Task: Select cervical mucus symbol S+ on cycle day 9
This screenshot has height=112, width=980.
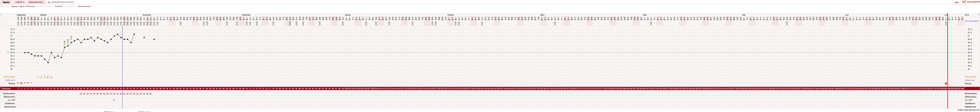Action: point(44,77)
